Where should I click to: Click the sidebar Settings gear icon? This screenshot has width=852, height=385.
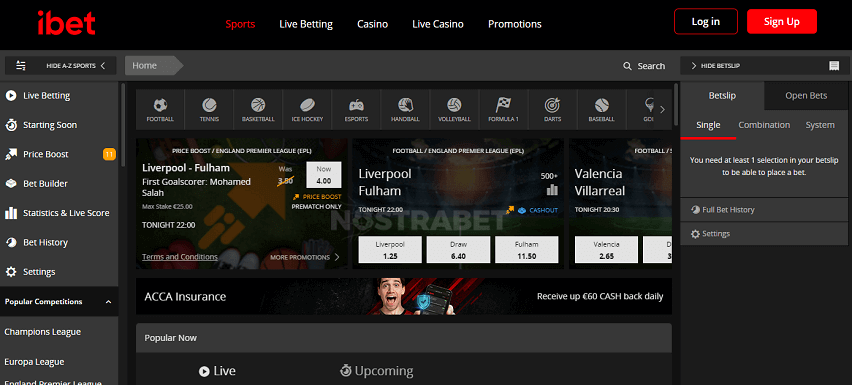pos(10,272)
